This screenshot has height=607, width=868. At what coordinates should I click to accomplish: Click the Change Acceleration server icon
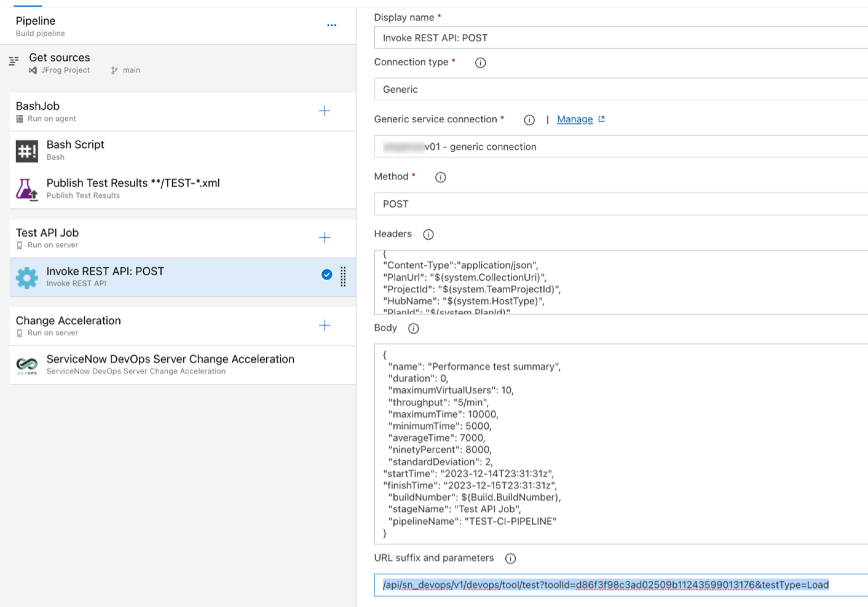[20, 333]
